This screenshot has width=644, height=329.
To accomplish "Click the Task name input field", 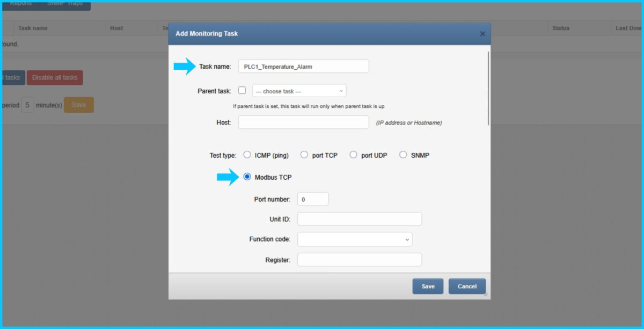I will (x=303, y=67).
